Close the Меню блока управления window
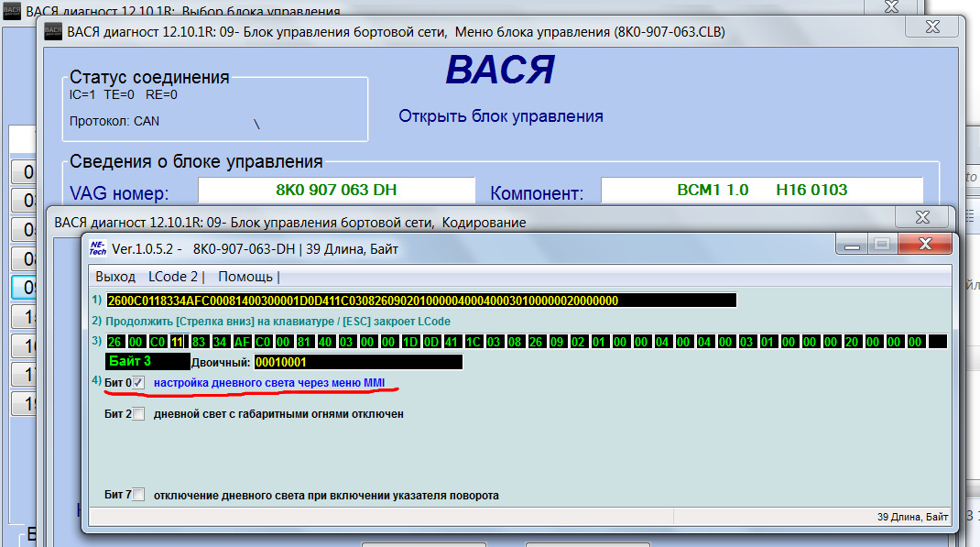The image size is (980, 547). (x=932, y=27)
